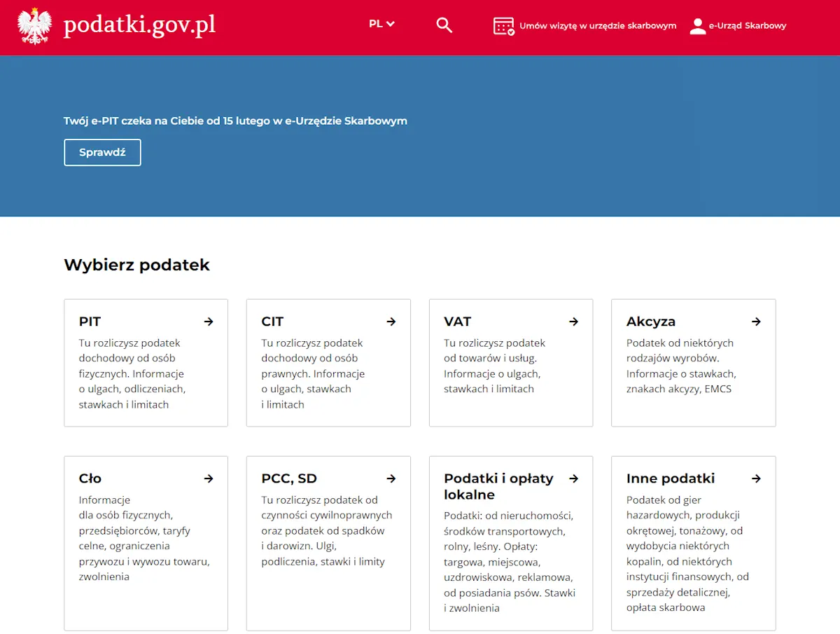This screenshot has width=840, height=634.
Task: Select the PIT tax heading
Action: [x=90, y=322]
